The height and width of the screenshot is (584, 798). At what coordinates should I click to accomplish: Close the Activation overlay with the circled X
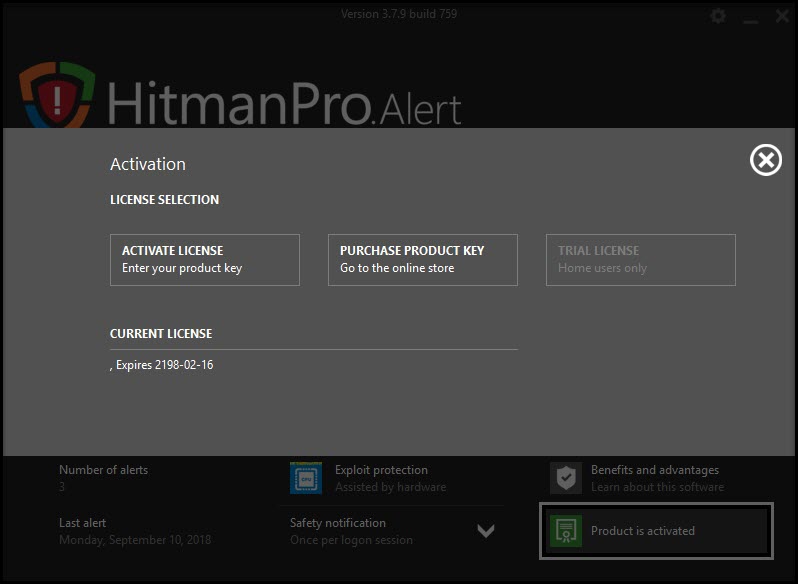click(x=765, y=160)
